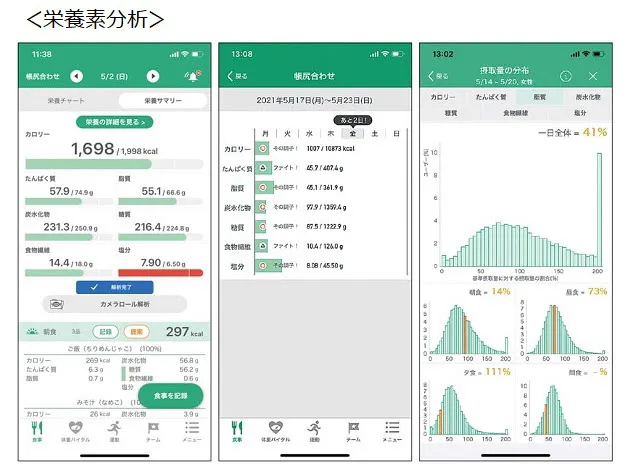The height and width of the screenshot is (465, 630).
Task: Tap the 朝食 = 14% histogram
Action: pyautogui.click(x=468, y=330)
